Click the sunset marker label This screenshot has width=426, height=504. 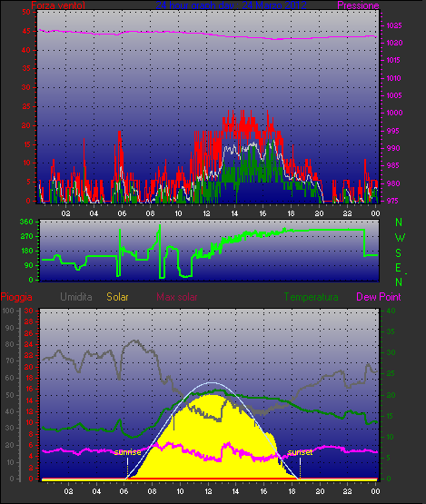(x=300, y=452)
